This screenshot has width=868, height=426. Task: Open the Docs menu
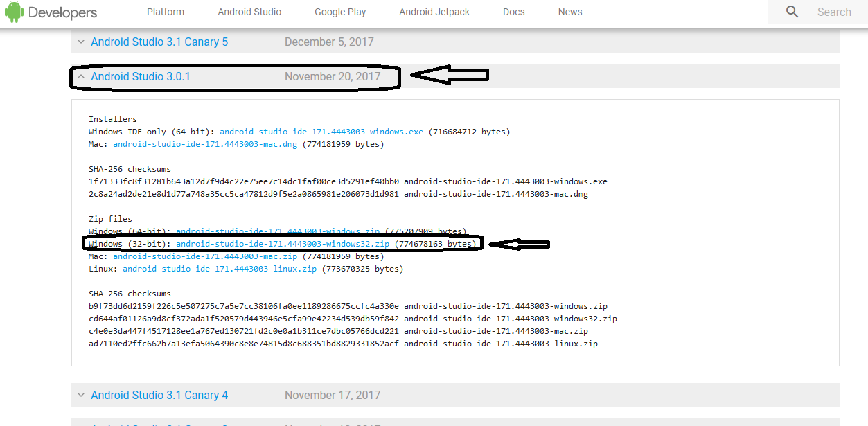(x=514, y=12)
